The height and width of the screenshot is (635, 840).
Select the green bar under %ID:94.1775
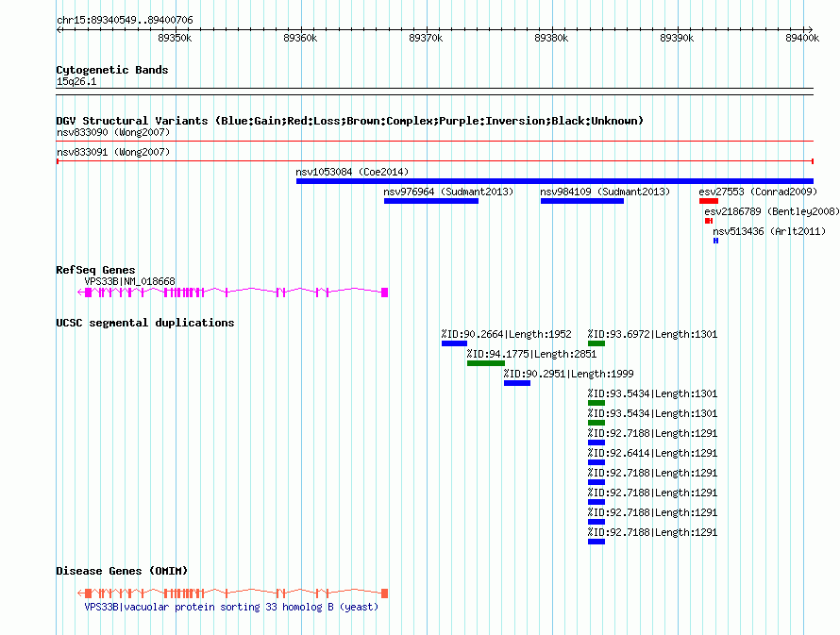click(486, 363)
